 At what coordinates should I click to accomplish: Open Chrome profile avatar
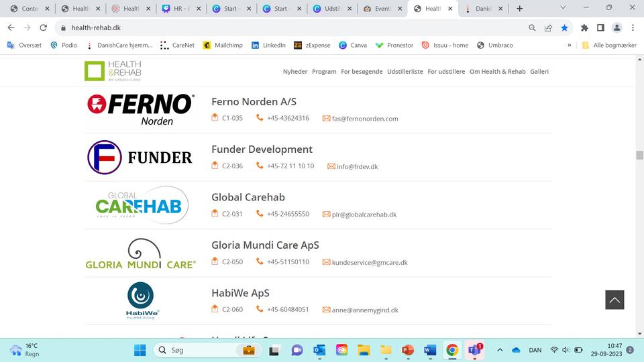coord(617,27)
